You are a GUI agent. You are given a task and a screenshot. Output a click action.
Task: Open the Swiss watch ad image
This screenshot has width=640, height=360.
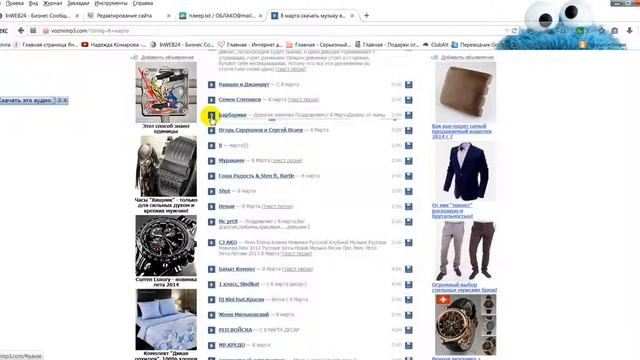(465, 325)
